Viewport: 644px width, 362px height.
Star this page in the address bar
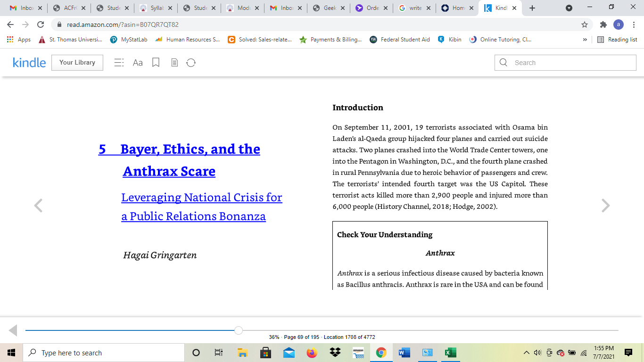pos(585,25)
